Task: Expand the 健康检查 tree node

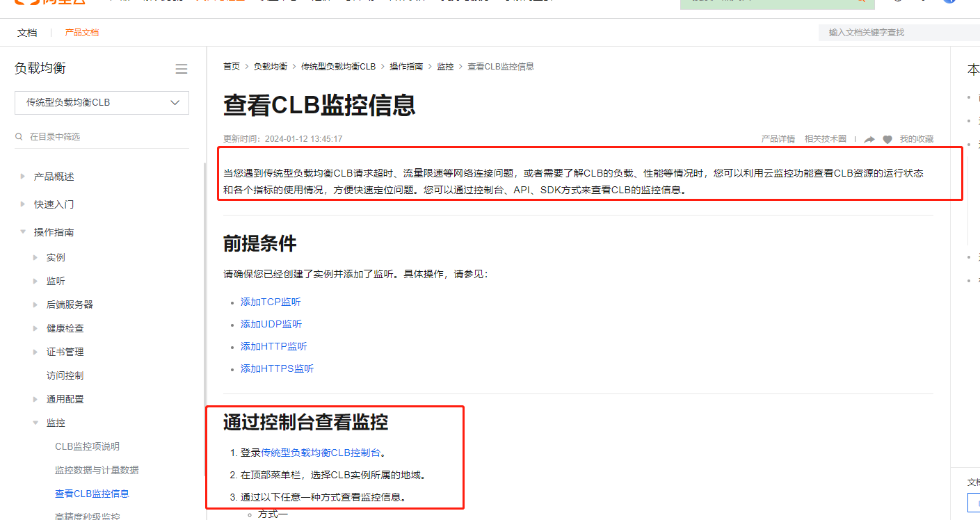Action: 35,328
